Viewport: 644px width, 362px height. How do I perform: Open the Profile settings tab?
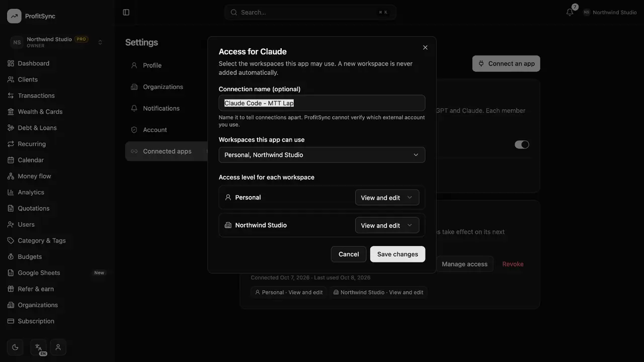click(167, 65)
